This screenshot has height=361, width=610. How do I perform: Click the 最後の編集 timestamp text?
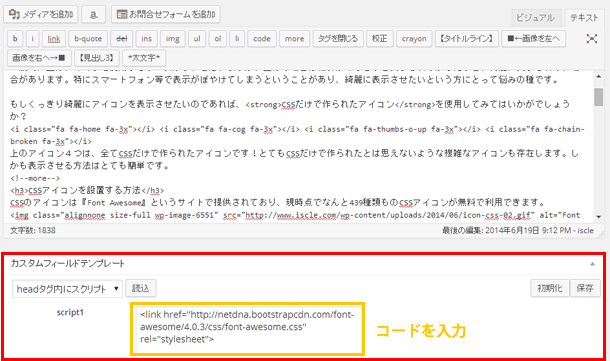518,230
